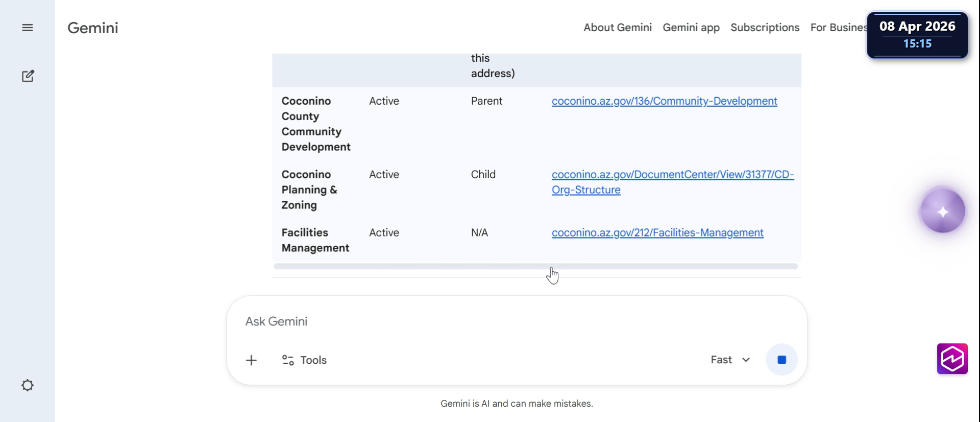The image size is (980, 422).
Task: Open the Facilities-Management link
Action: pyautogui.click(x=657, y=233)
